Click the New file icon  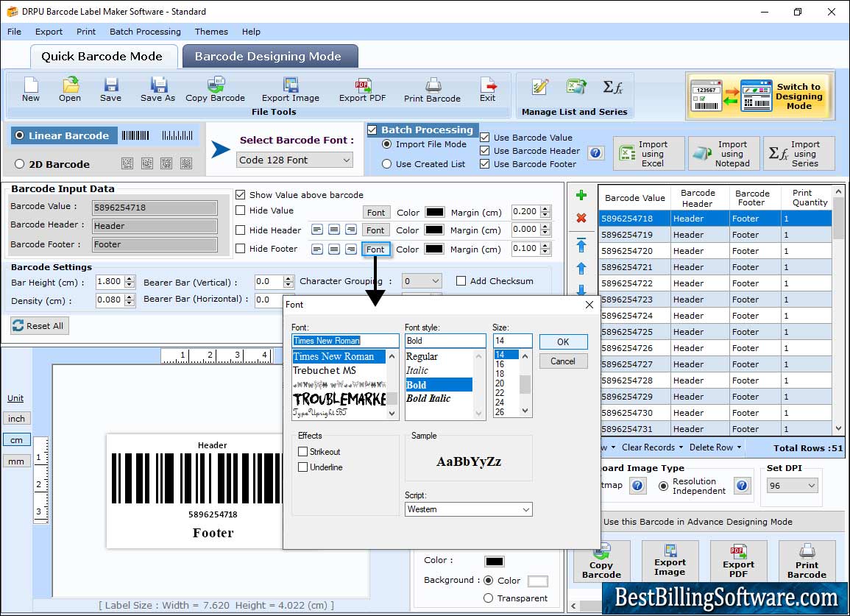coord(31,90)
